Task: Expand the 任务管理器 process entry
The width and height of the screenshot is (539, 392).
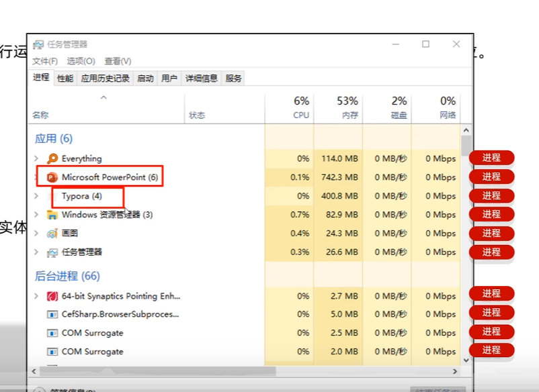Action: 36,252
